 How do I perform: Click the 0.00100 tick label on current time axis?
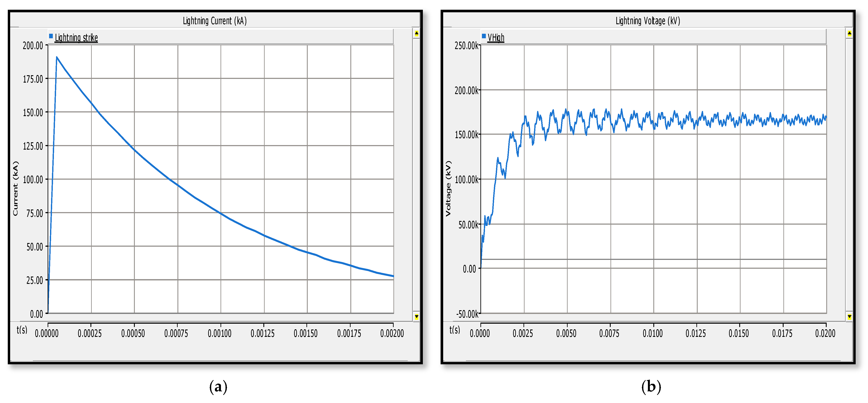pyautogui.click(x=219, y=333)
